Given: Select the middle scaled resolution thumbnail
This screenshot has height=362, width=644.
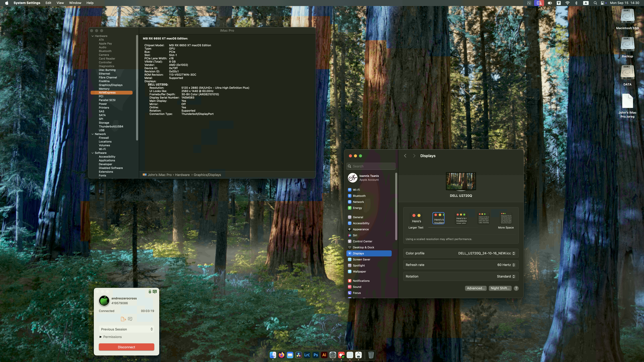Looking at the screenshot, I should point(461,218).
